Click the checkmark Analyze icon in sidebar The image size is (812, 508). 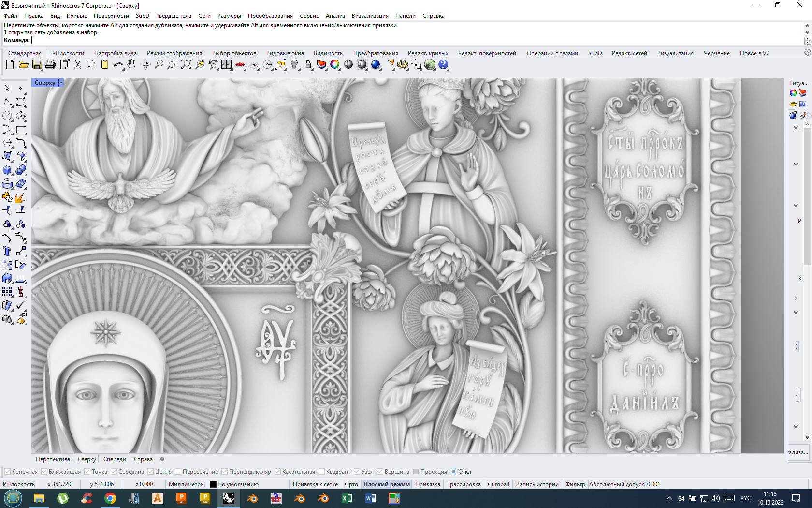coord(21,305)
